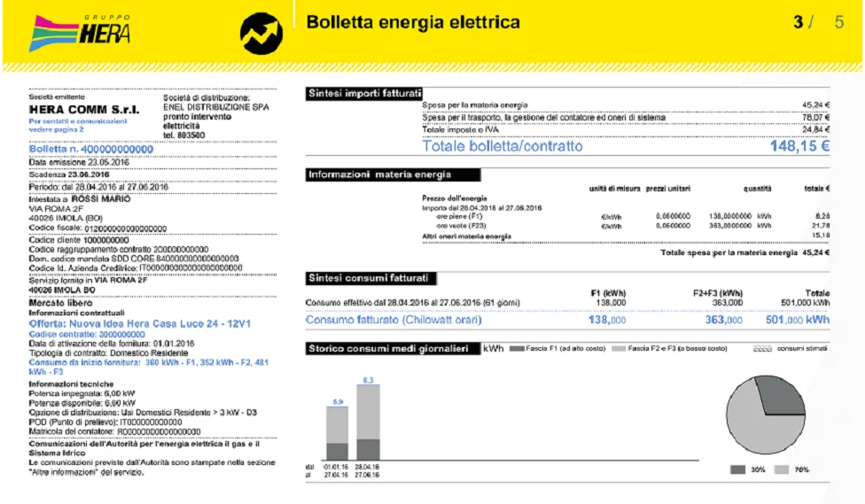Screen dimensions: 865x504
Task: Click 'Codice contratto: 3000000000'
Action: [x=87, y=334]
